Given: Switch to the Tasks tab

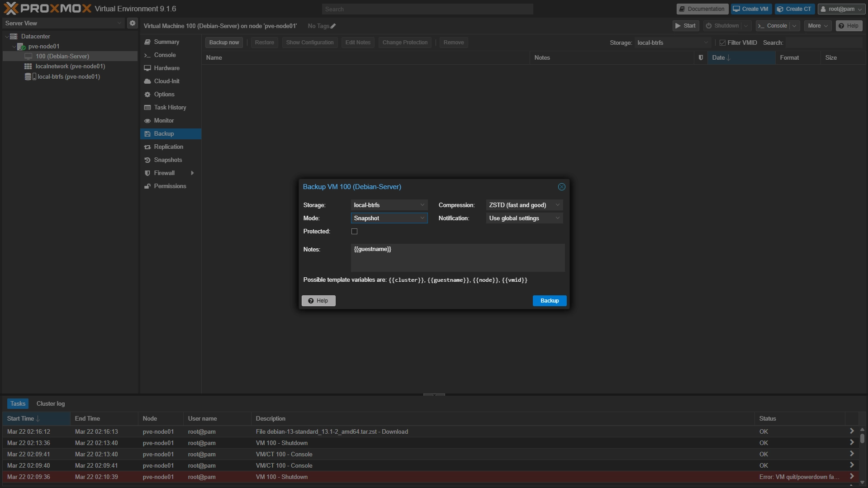Looking at the screenshot, I should [x=18, y=403].
